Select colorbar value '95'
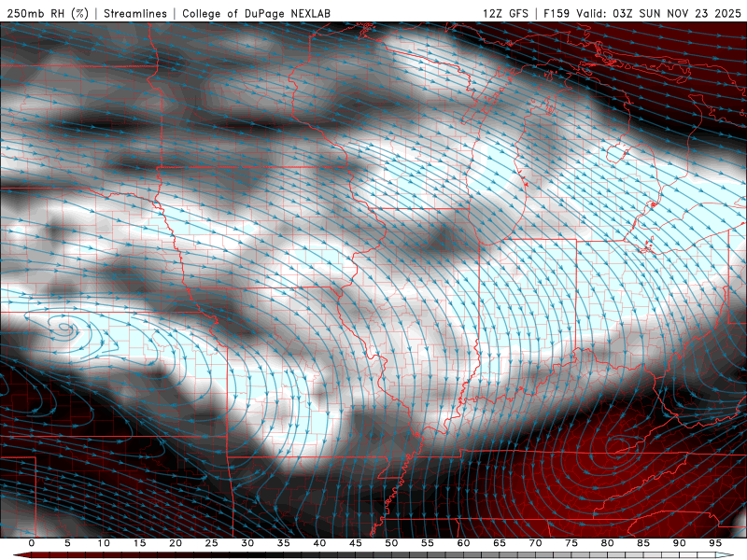Image resolution: width=747 pixels, height=560 pixels. click(x=715, y=543)
